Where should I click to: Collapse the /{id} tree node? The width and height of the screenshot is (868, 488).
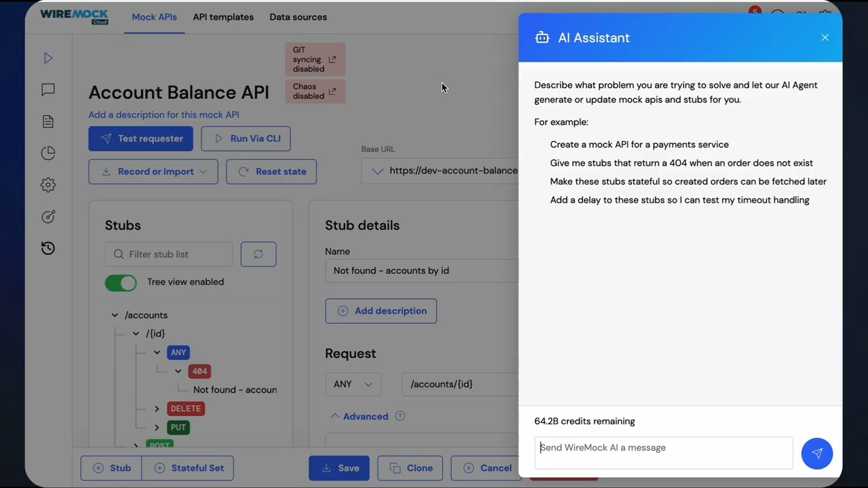(x=136, y=333)
